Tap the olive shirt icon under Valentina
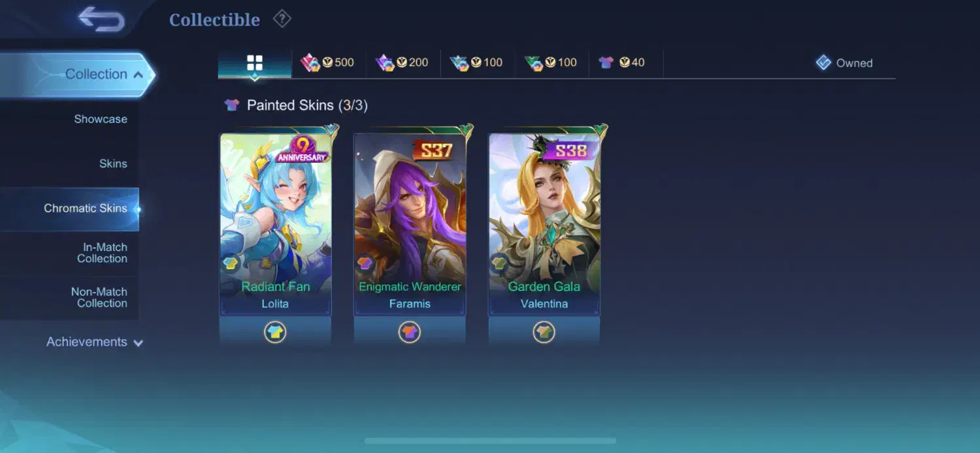This screenshot has height=453, width=980. click(x=544, y=332)
